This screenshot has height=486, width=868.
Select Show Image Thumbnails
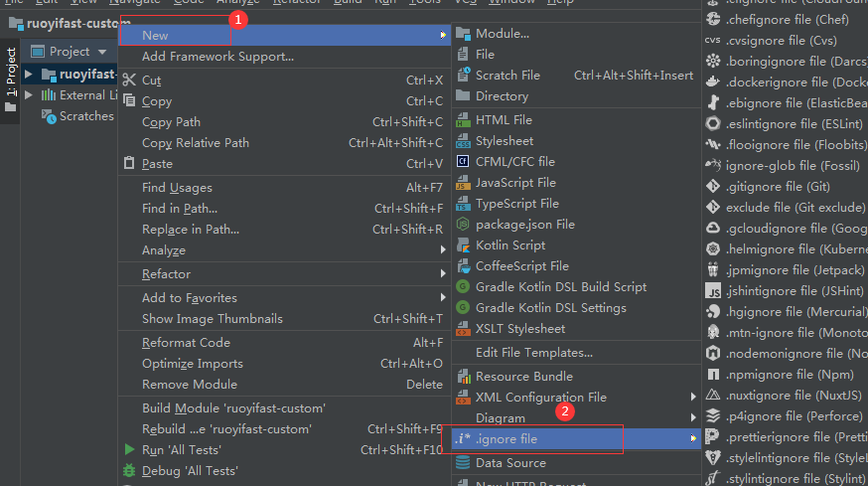pyautogui.click(x=285, y=319)
